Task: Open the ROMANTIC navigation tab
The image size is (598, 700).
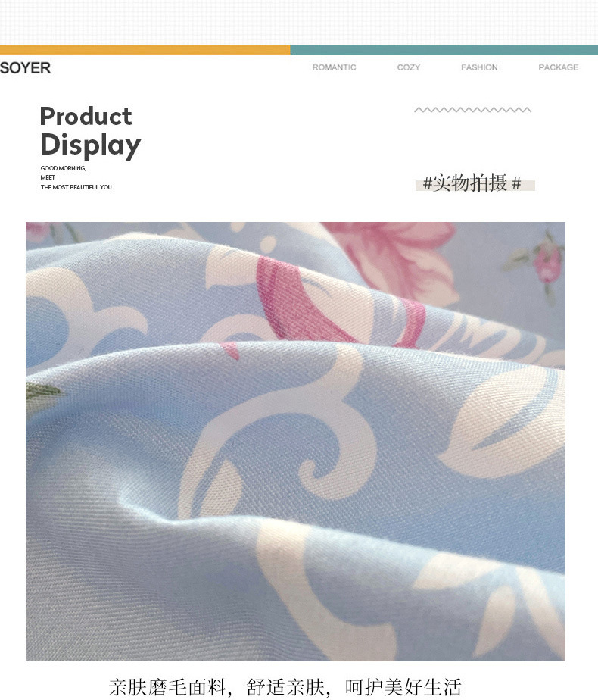Action: pos(334,67)
